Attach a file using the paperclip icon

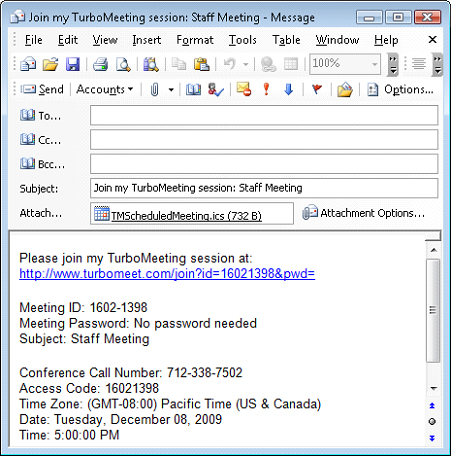[x=154, y=89]
